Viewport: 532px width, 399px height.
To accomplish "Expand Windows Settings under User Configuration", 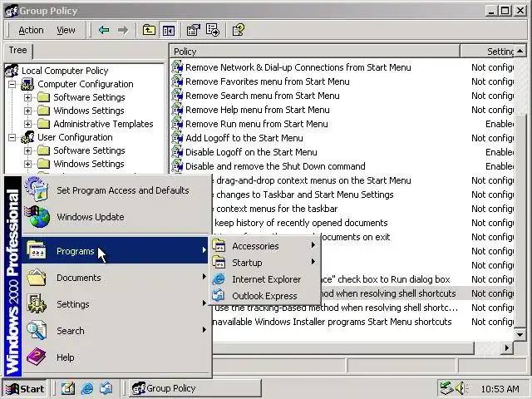I will [27, 164].
